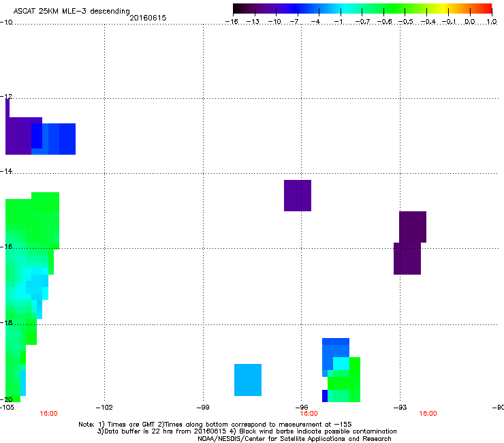
Task: Click the "-0.1" color bar tick label
Action: 450,22
